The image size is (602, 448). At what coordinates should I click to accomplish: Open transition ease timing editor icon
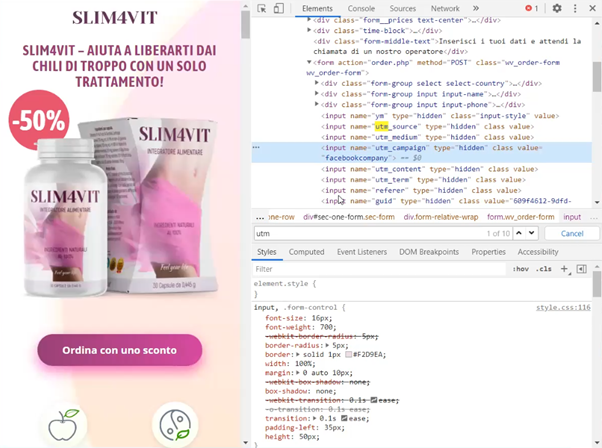tap(344, 418)
